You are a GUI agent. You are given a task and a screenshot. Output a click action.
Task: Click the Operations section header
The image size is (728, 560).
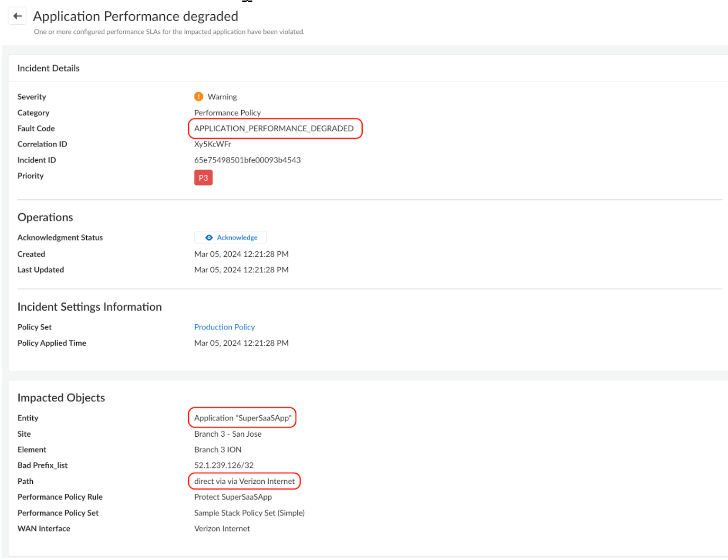coord(45,217)
